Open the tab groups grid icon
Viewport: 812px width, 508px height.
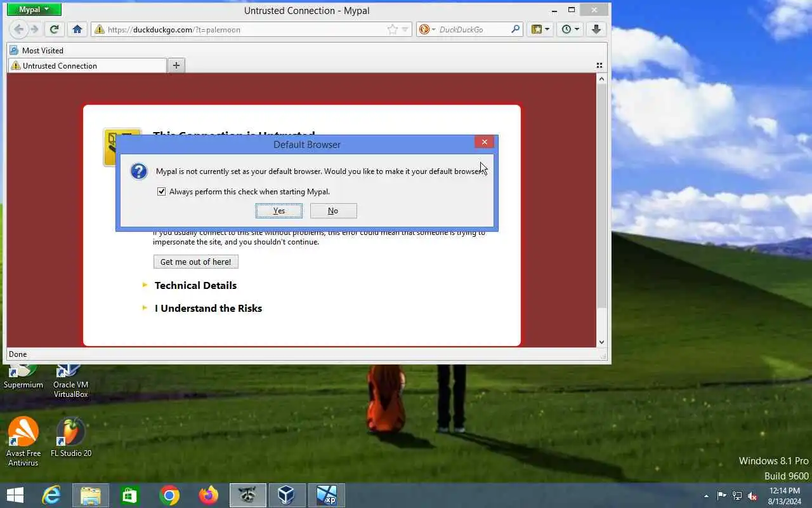599,65
